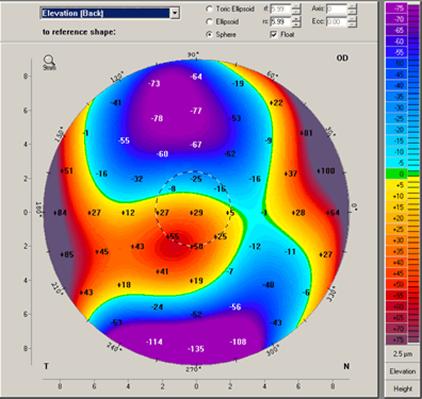The height and width of the screenshot is (399, 422).
Task: Select the Toric Ellipsoid radio button
Action: tap(209, 9)
